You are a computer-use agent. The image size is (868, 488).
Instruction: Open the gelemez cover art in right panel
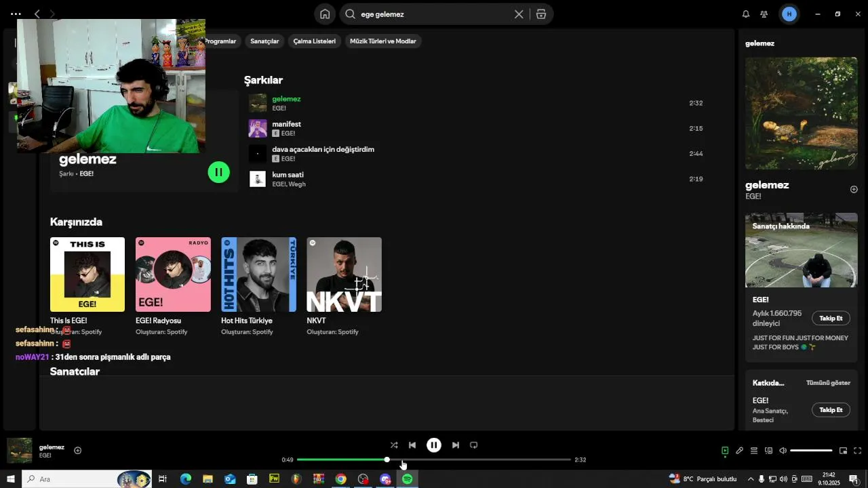click(802, 113)
